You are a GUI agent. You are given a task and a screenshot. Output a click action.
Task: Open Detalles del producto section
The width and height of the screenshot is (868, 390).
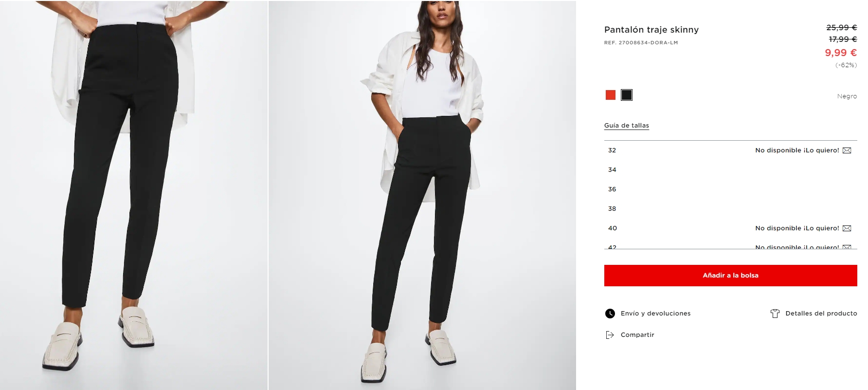click(x=821, y=314)
